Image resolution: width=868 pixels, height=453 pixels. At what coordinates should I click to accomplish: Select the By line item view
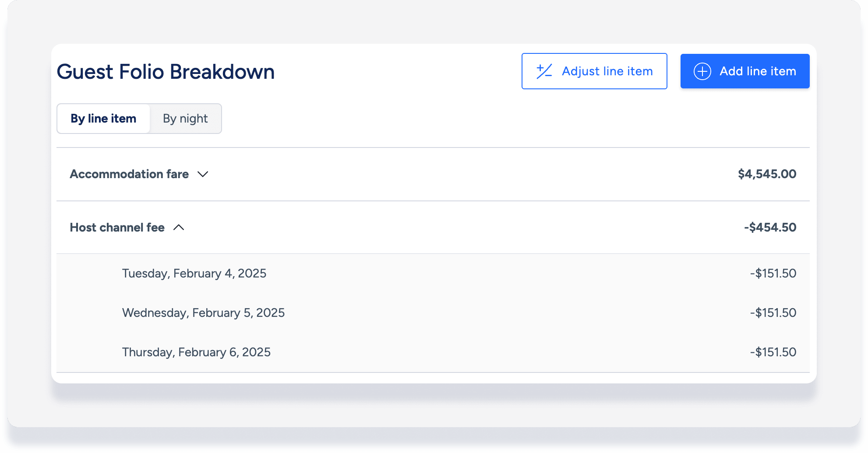pos(103,119)
